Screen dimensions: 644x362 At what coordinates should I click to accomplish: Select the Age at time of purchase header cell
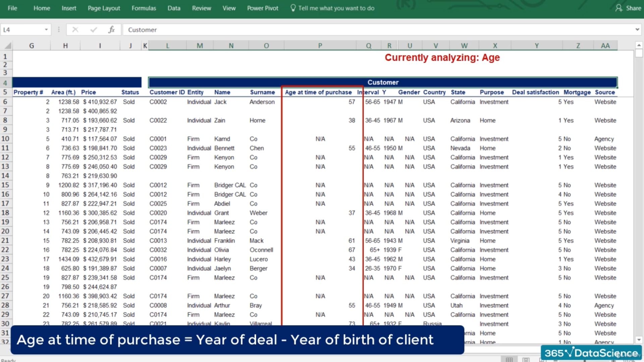point(318,92)
